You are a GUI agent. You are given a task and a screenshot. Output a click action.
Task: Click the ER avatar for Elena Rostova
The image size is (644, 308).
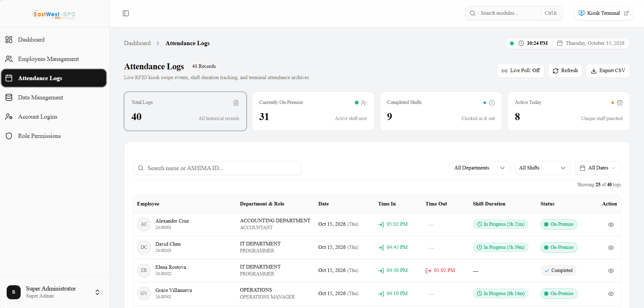tap(144, 271)
